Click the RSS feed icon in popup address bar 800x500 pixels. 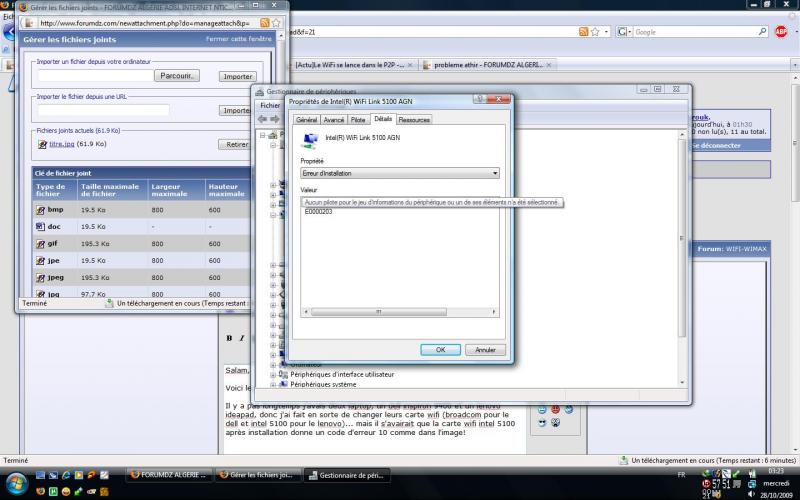pyautogui.click(x=264, y=23)
